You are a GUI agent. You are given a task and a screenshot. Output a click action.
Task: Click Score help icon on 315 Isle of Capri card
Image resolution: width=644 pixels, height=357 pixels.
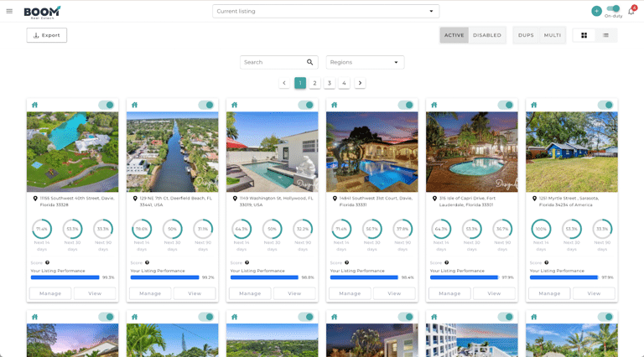tap(446, 262)
